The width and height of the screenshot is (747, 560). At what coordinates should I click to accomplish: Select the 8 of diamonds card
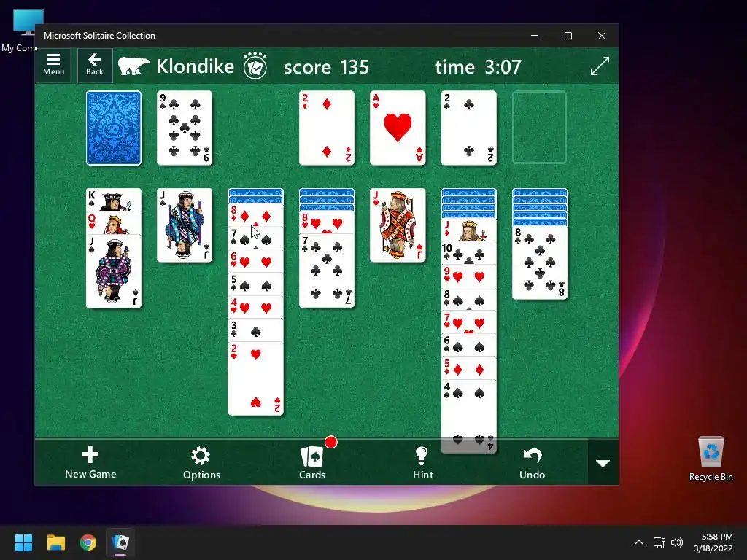[x=256, y=215]
